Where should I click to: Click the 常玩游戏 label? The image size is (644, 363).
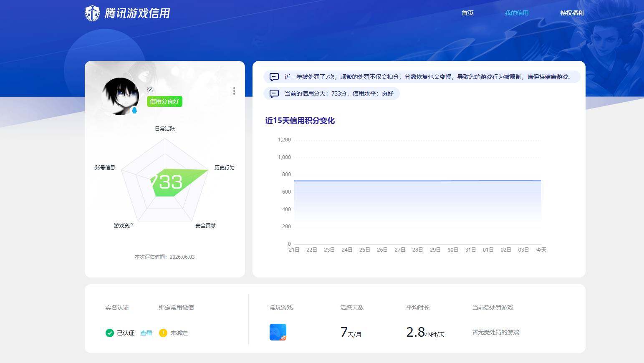pyautogui.click(x=281, y=308)
